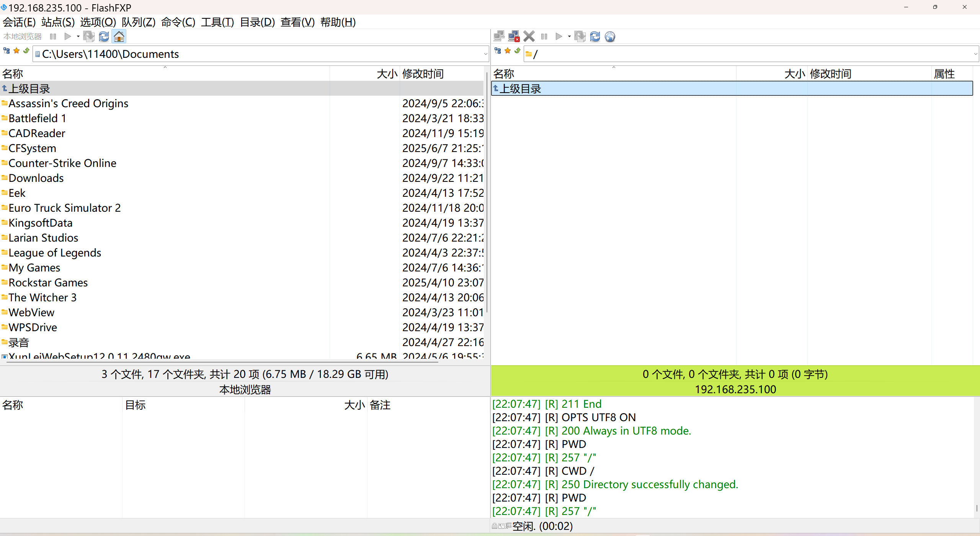Expand the local path dropdown arrow
The height and width of the screenshot is (536, 980).
(x=485, y=54)
